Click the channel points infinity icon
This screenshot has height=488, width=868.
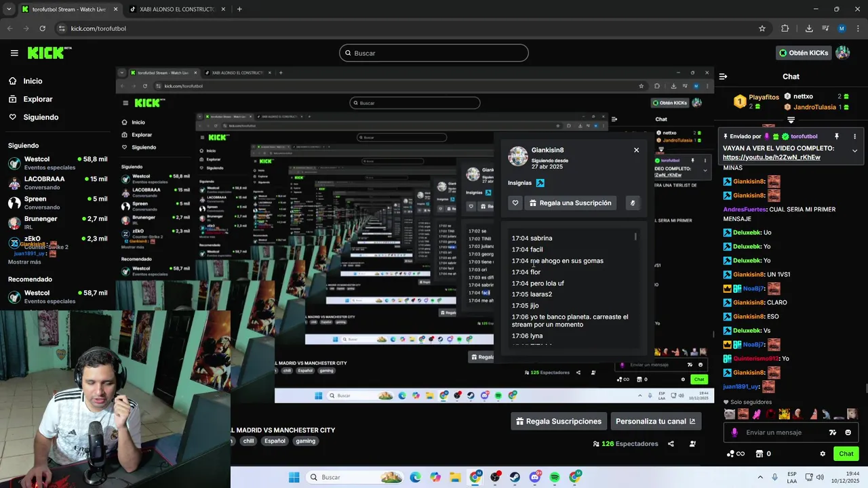[736, 453]
